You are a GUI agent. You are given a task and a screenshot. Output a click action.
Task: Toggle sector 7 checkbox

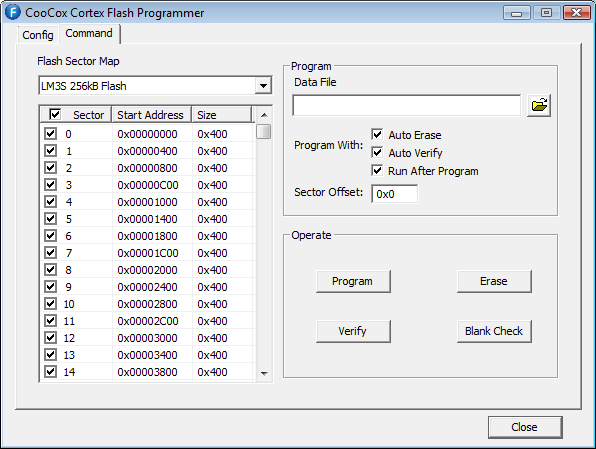pos(50,252)
